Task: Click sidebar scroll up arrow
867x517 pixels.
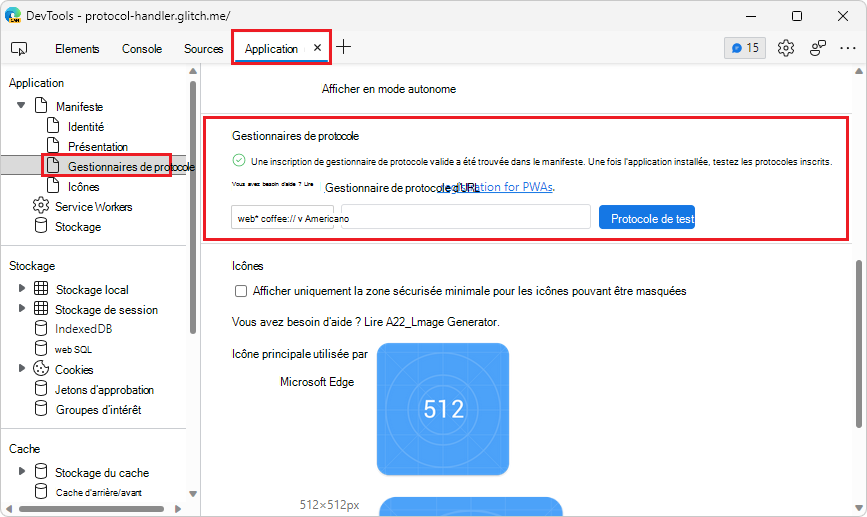Action: click(193, 71)
